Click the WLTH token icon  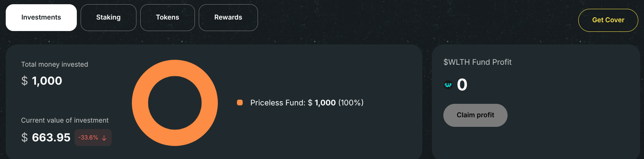click(448, 85)
